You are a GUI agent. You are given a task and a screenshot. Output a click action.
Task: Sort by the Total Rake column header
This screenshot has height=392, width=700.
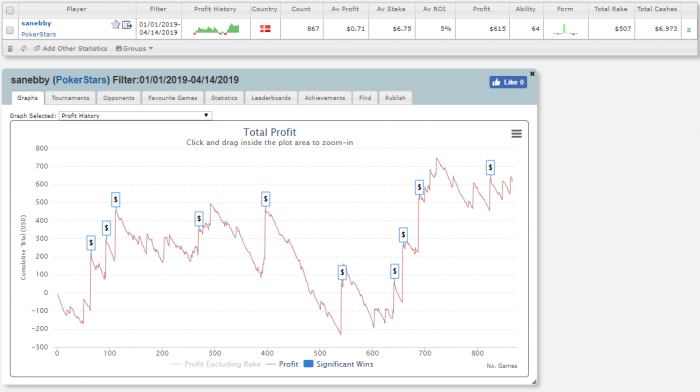[x=611, y=9]
